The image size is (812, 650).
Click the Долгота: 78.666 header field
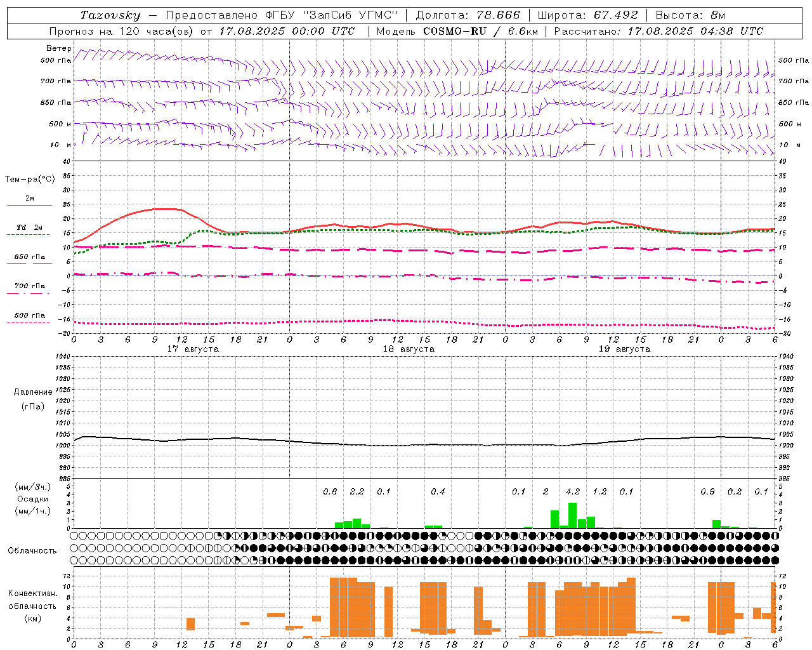tap(468, 15)
